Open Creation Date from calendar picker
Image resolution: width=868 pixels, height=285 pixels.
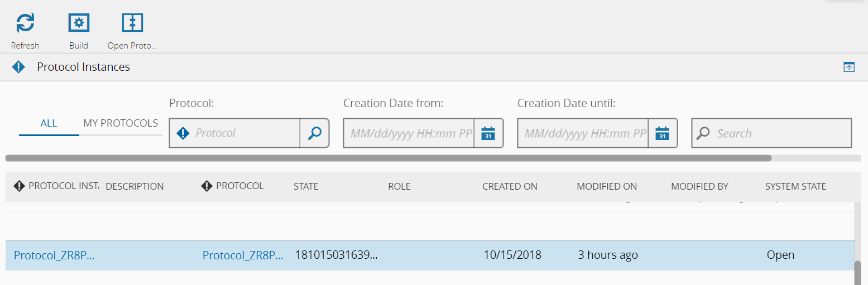click(488, 133)
